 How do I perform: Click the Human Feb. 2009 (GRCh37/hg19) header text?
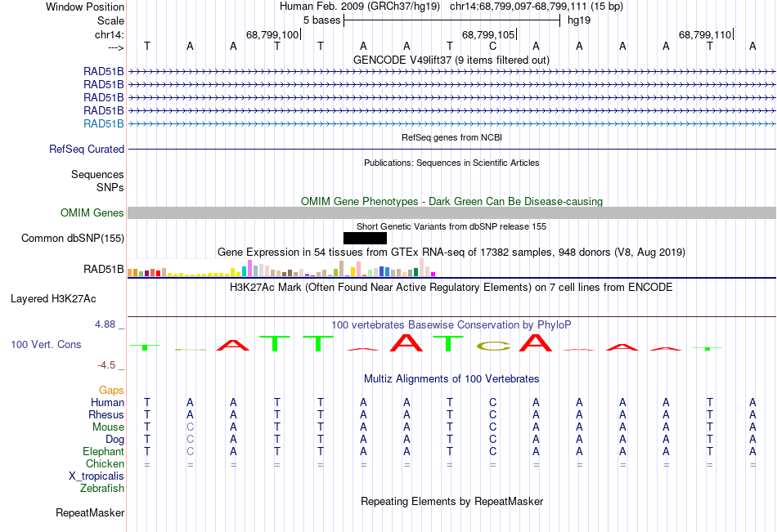coord(360,7)
